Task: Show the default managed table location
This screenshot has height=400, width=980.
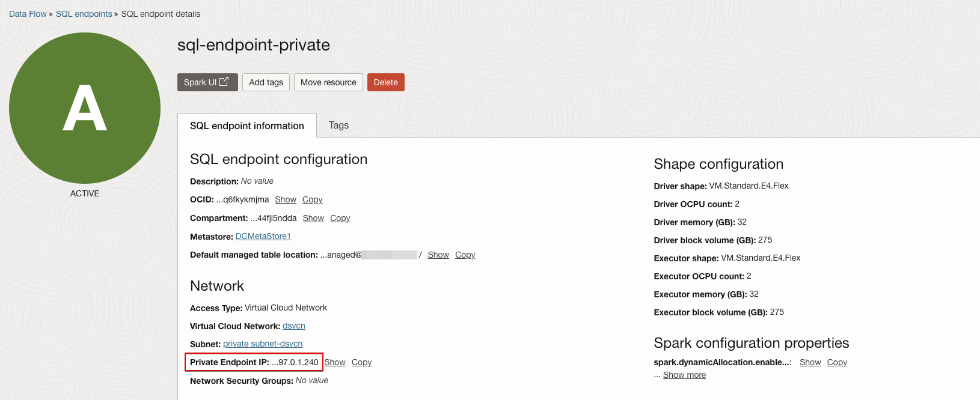Action: point(438,255)
